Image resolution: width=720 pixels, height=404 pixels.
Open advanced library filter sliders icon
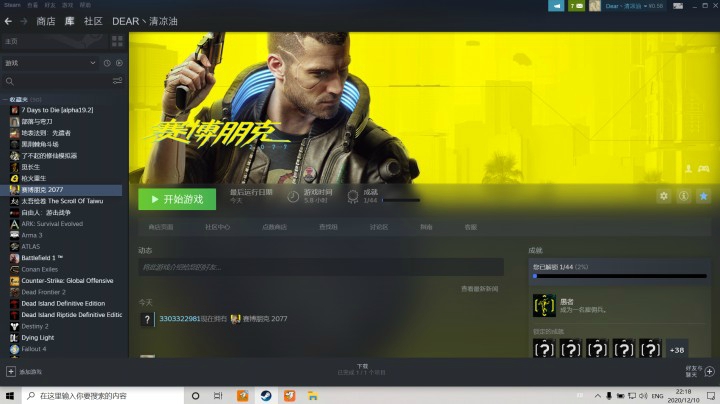(x=117, y=81)
